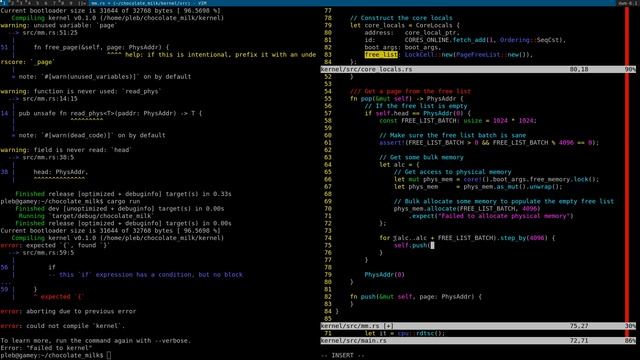Click 'this if expression has a condition' message
The image size is (640, 360).
(151, 275)
